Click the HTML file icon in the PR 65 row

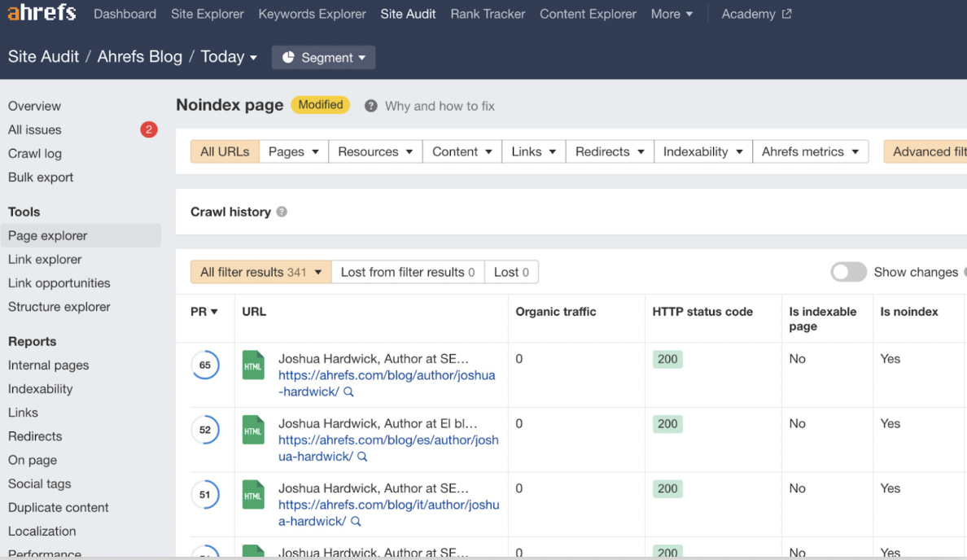click(x=253, y=365)
